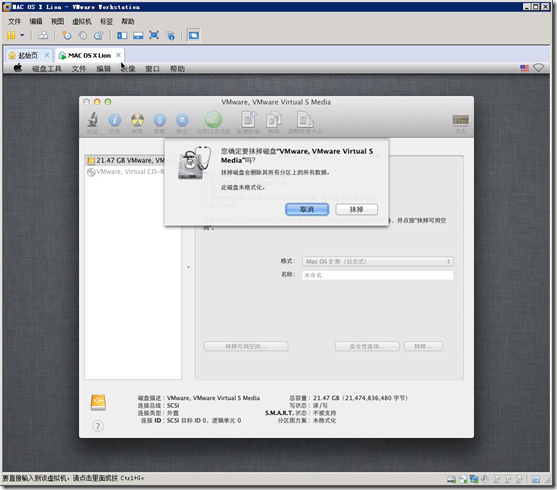This screenshot has height=490, width=557.
Task: Click the VM summary info view icon
Action: [x=170, y=36]
